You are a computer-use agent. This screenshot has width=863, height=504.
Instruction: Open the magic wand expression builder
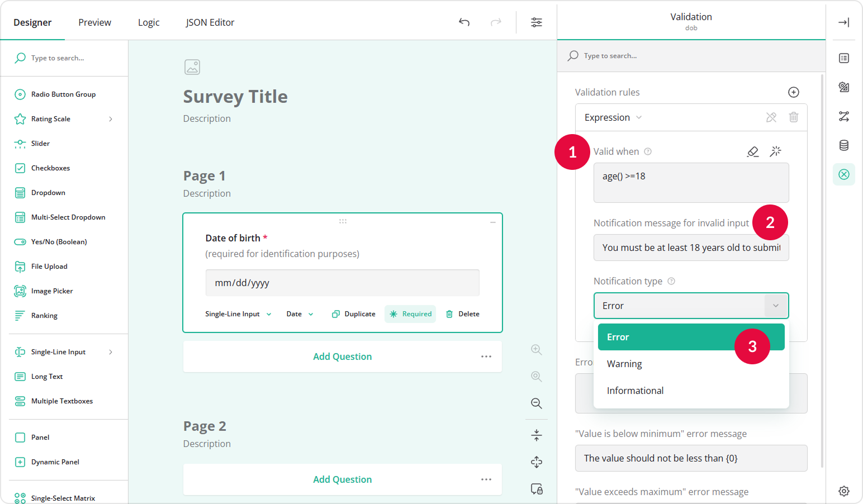pos(776,151)
